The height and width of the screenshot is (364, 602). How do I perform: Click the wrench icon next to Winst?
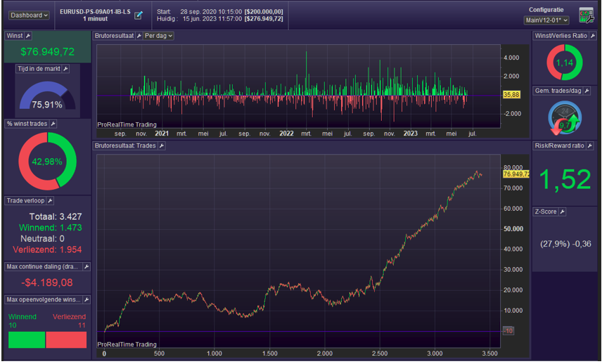pyautogui.click(x=29, y=35)
